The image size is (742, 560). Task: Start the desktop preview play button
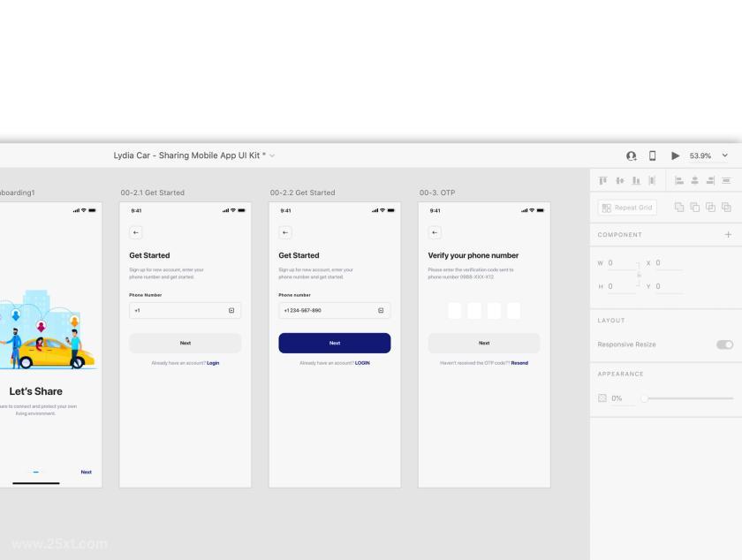[675, 155]
